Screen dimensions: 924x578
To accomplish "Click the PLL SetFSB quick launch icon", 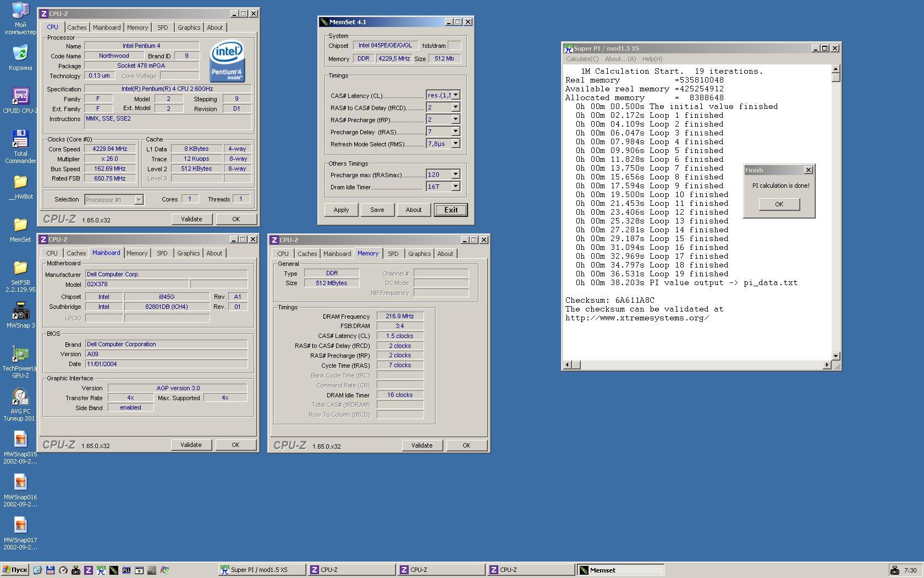I will coord(126,570).
